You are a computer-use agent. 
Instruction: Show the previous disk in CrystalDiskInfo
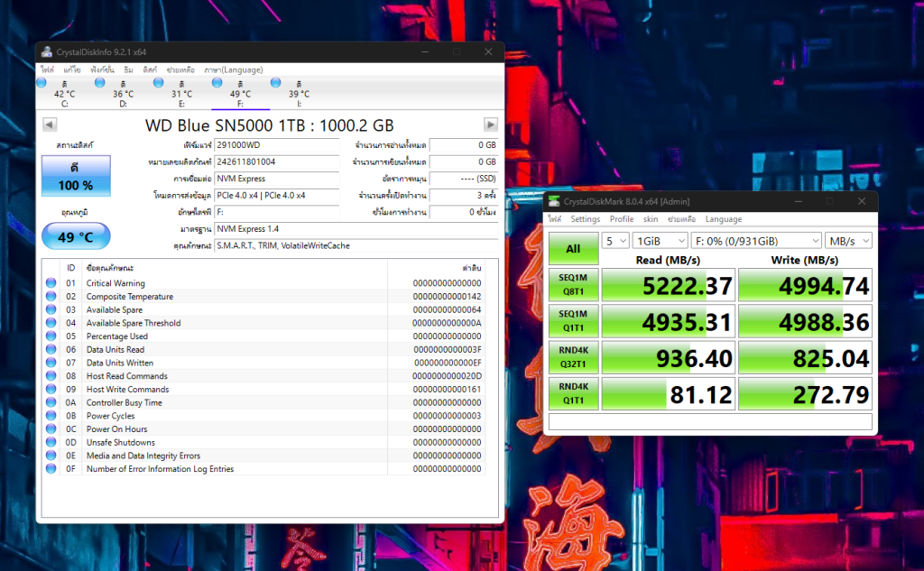click(50, 124)
